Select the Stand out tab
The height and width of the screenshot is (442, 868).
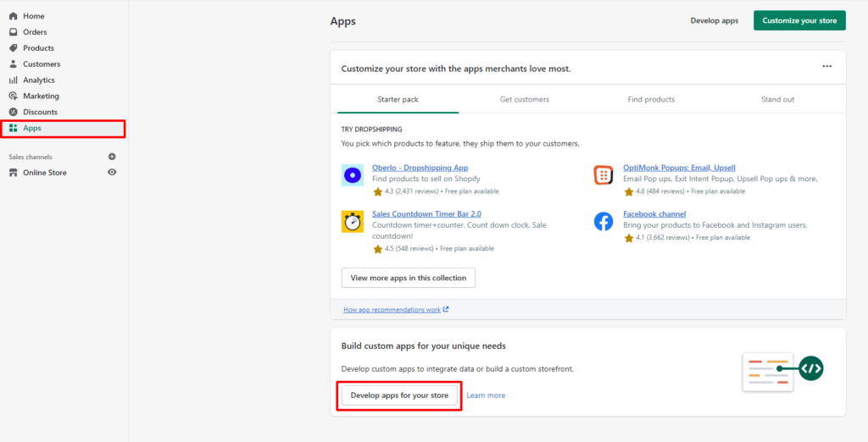point(777,100)
